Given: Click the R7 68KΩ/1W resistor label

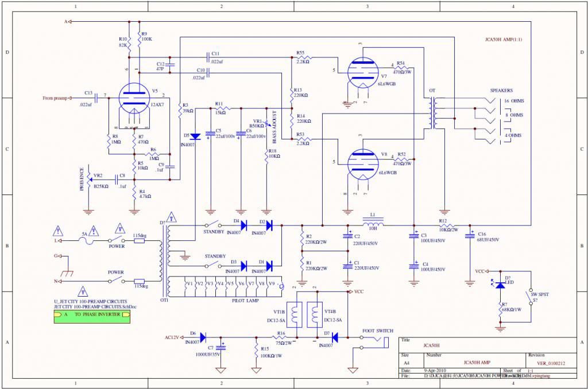Looking at the screenshot, I should click(x=512, y=308).
